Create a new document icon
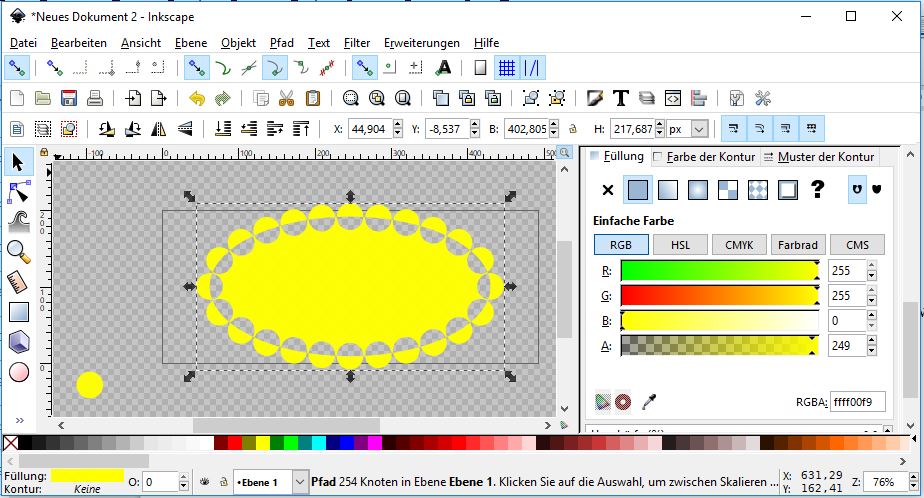The width and height of the screenshot is (924, 498). tap(17, 98)
